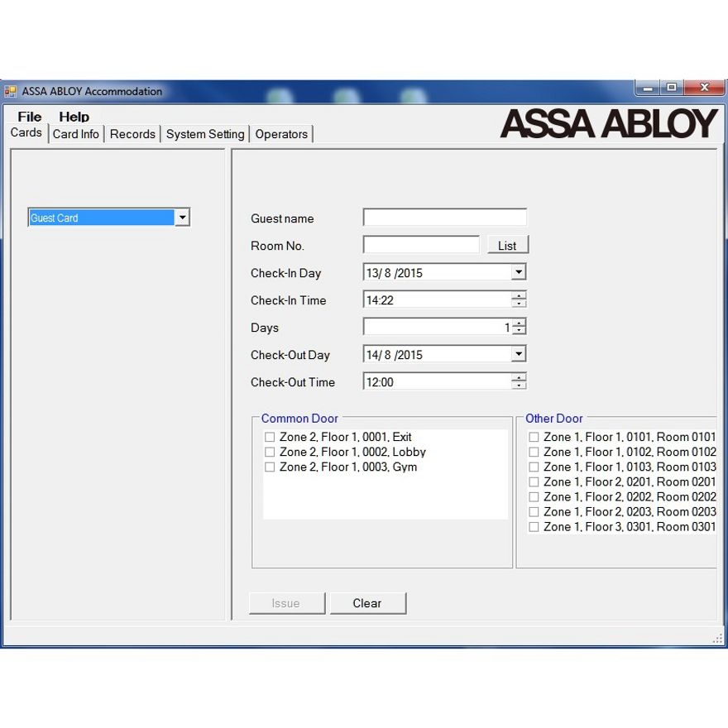Click the application icon in title bar
The image size is (728, 728).
pyautogui.click(x=11, y=91)
